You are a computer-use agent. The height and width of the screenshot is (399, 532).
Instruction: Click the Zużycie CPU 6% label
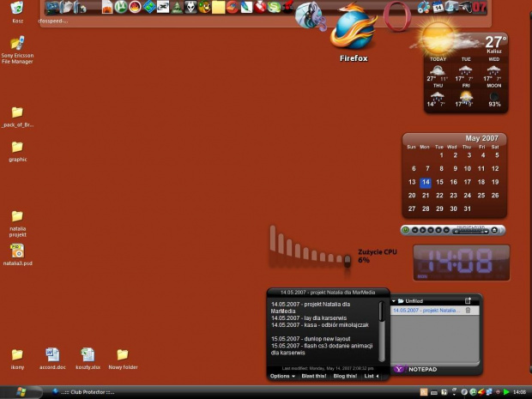tap(378, 256)
